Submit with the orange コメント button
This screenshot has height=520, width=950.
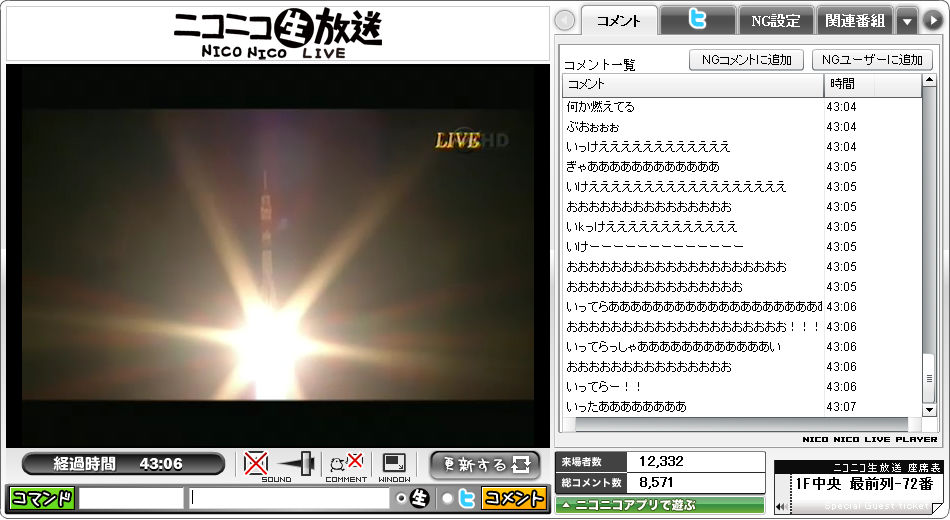(x=514, y=498)
